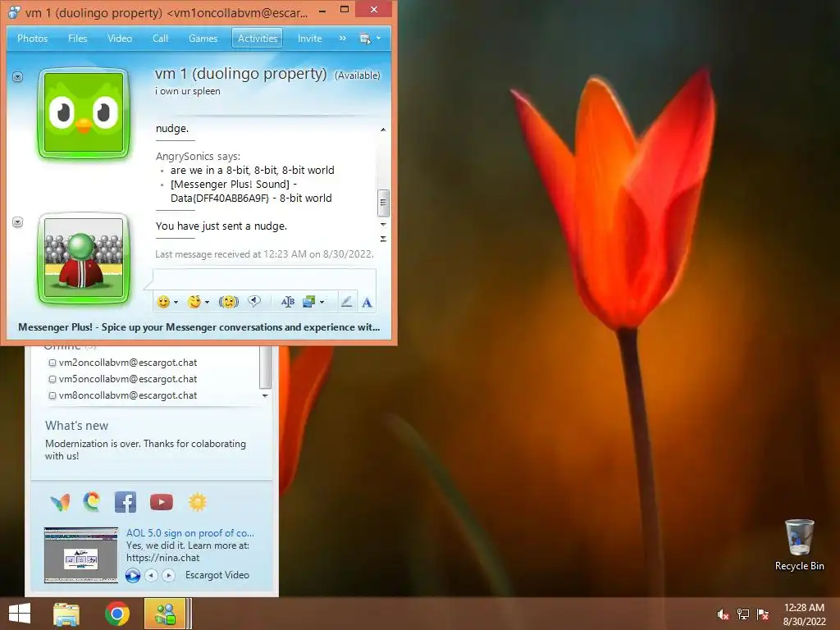Image resolution: width=840 pixels, height=630 pixels.
Task: Open the show menu icon in toolbar
Action: 365,39
